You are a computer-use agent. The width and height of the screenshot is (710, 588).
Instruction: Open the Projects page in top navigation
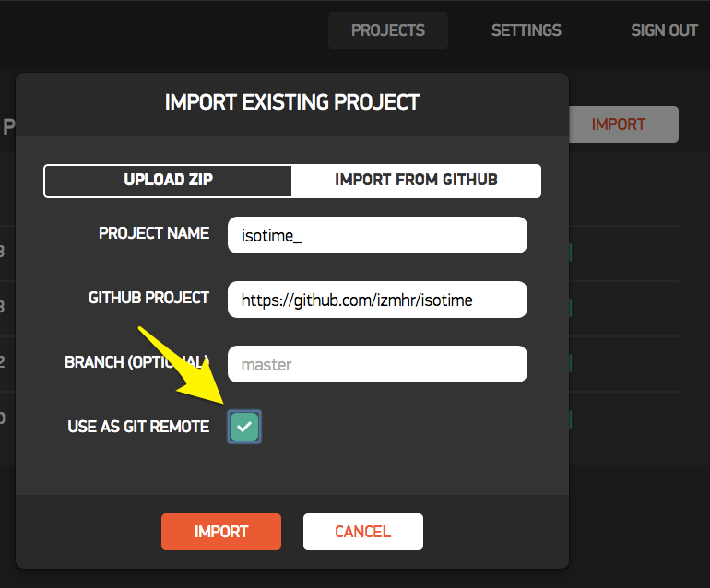coord(388,30)
